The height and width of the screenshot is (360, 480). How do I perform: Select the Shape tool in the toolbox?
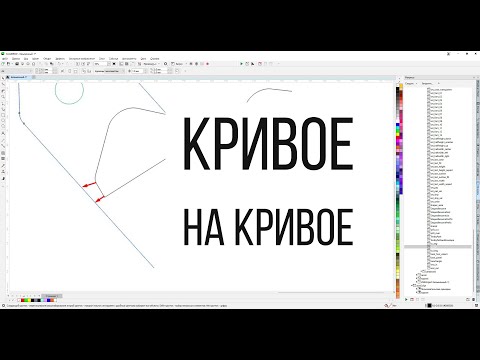click(x=3, y=84)
